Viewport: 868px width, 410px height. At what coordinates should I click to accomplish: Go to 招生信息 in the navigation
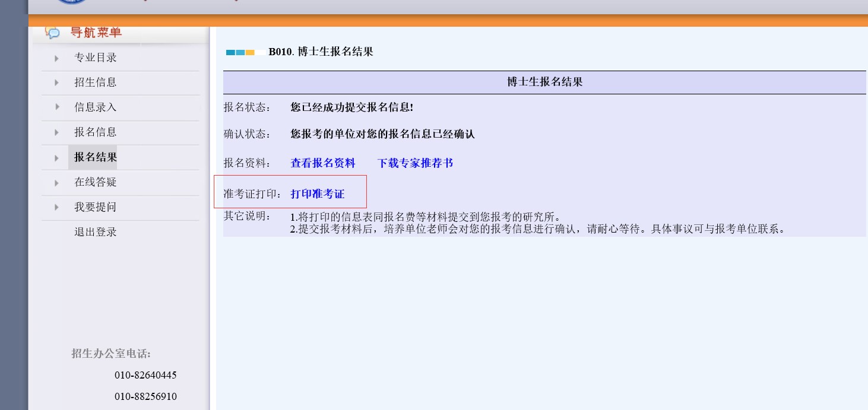pos(95,82)
